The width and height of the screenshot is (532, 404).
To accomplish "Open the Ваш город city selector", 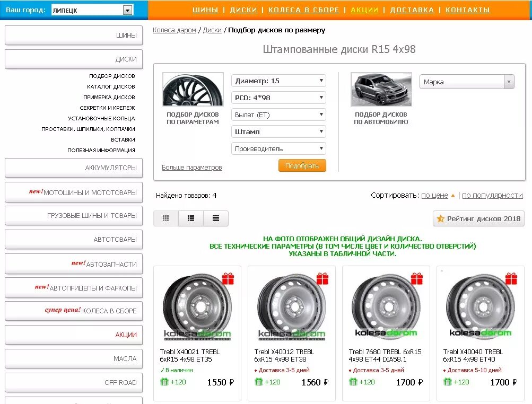I will (x=92, y=10).
